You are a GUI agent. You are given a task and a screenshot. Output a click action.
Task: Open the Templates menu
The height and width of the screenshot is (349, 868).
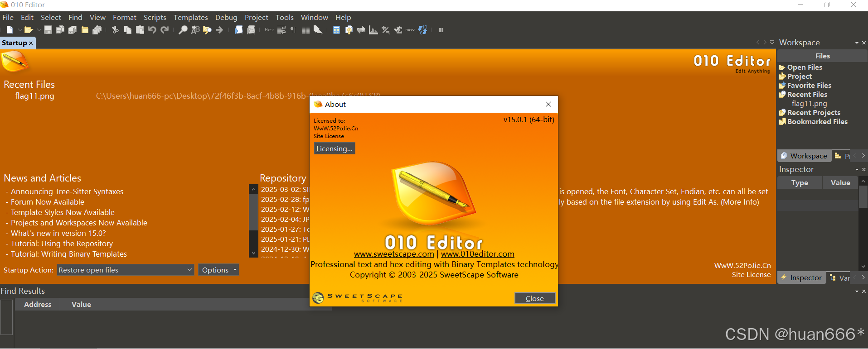191,17
